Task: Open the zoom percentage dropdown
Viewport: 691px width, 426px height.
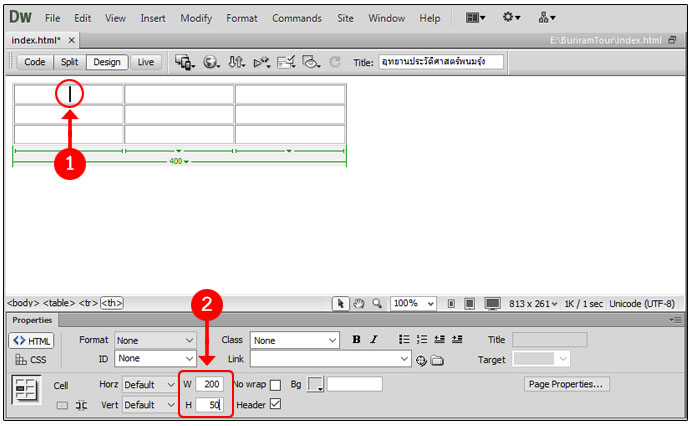Action: coord(414,303)
